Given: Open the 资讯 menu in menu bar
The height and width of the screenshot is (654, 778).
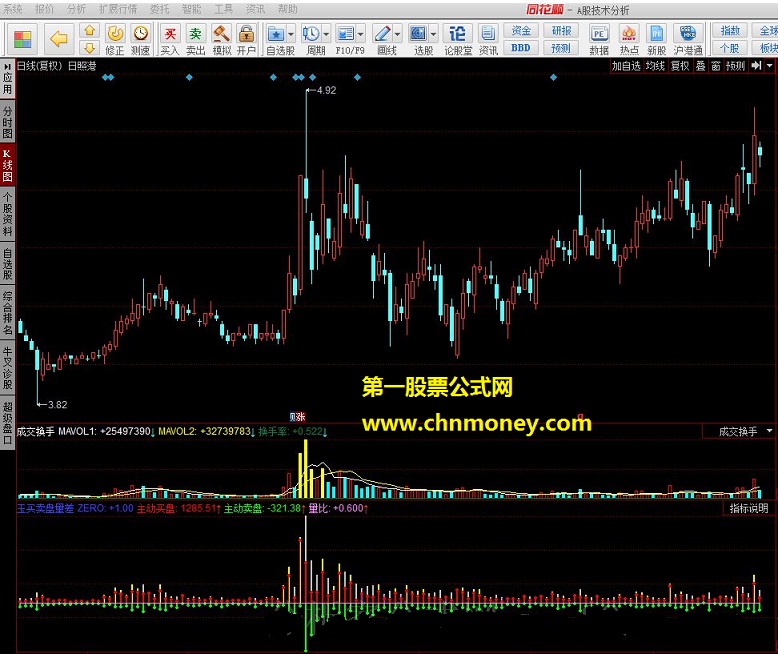Looking at the screenshot, I should (255, 9).
